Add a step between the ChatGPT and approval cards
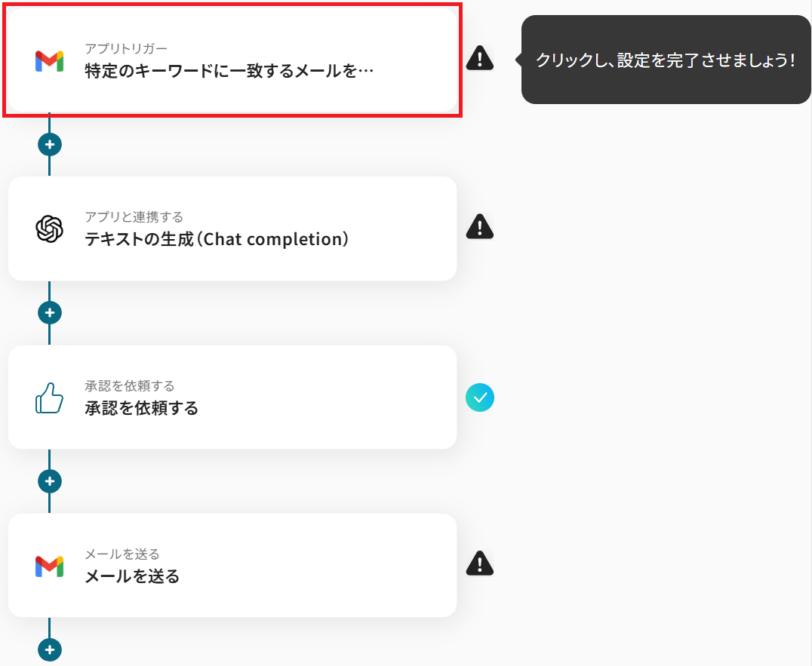This screenshot has width=812, height=666. pos(50,312)
